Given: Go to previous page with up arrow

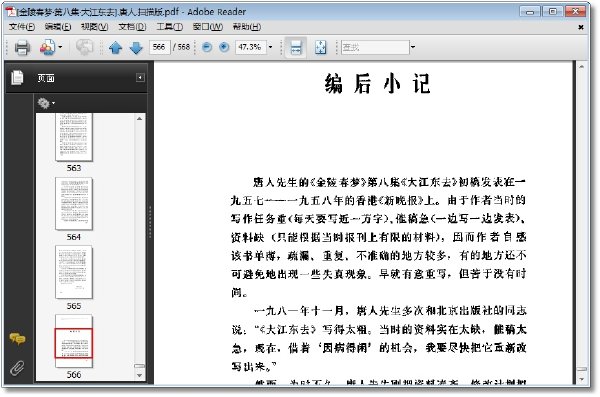Looking at the screenshot, I should point(115,48).
